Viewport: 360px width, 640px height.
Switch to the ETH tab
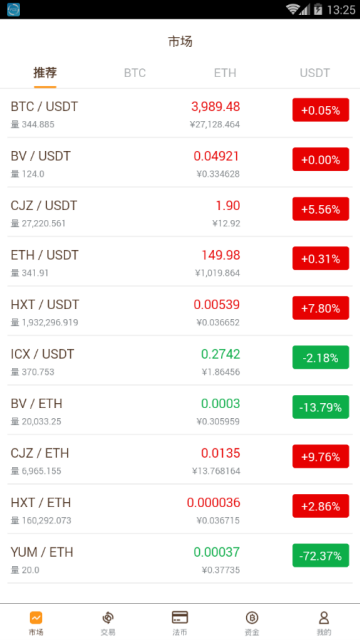225,73
